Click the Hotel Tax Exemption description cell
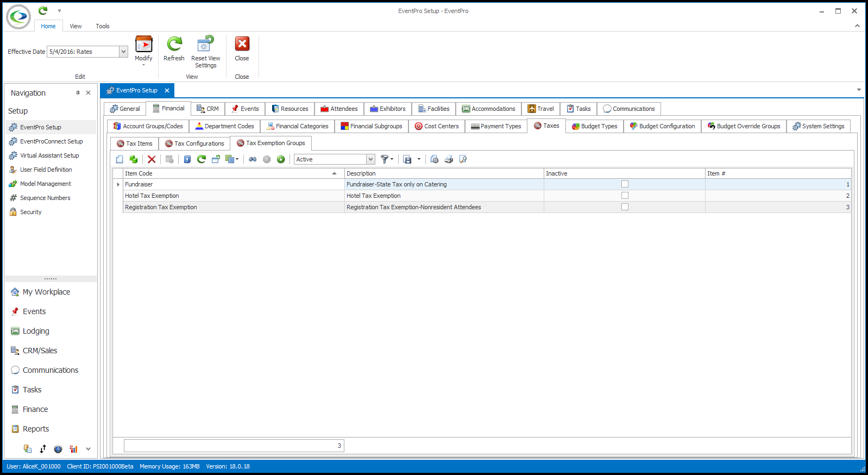 [444, 196]
